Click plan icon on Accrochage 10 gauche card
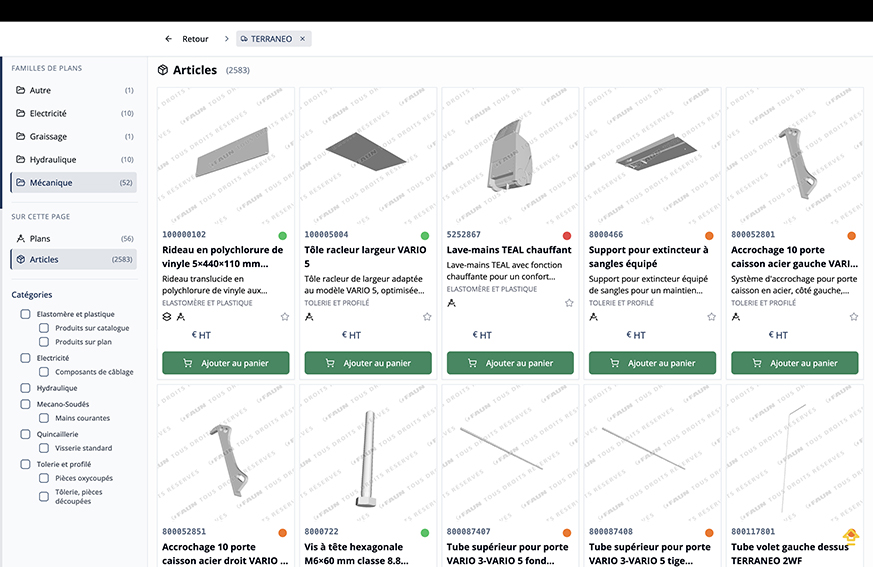Image resolution: width=873 pixels, height=567 pixels. click(735, 317)
